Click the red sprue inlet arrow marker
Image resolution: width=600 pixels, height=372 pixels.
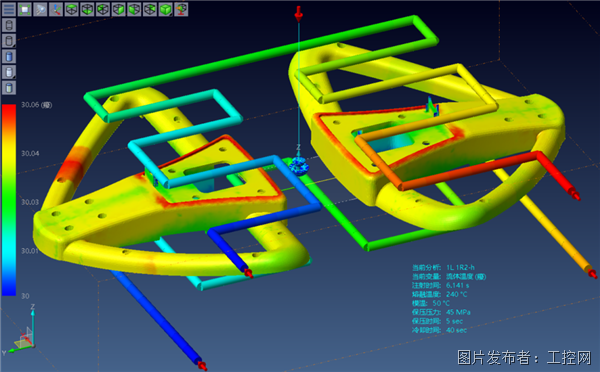tap(298, 14)
